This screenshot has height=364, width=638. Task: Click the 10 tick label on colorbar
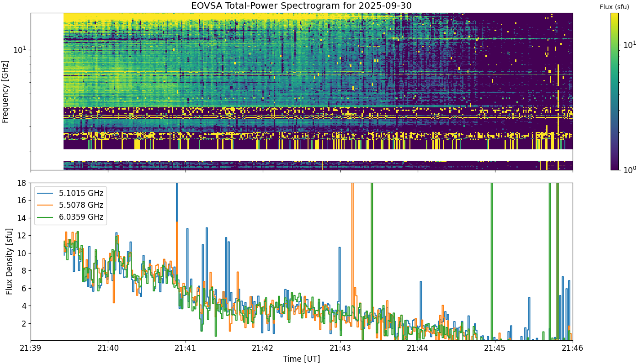tap(629, 44)
